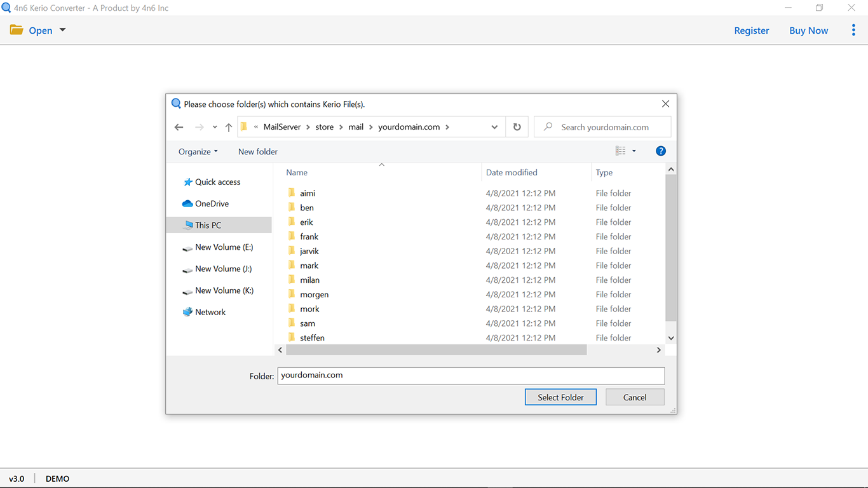Open the recent locations dropdown
The image size is (868, 488).
click(215, 127)
